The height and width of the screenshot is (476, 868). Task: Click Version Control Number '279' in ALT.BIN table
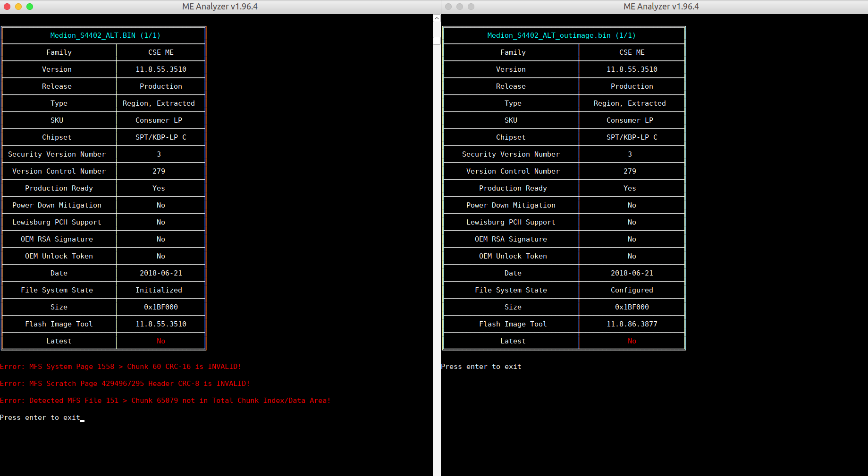[x=159, y=171]
